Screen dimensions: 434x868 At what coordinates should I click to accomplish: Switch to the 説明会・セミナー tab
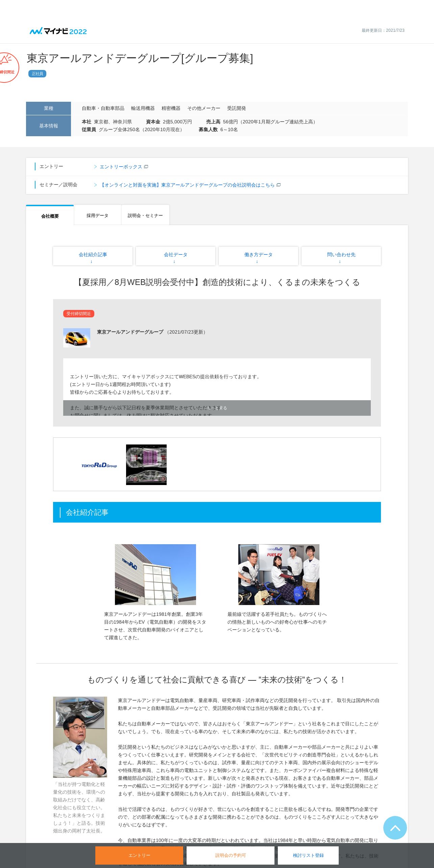(145, 215)
